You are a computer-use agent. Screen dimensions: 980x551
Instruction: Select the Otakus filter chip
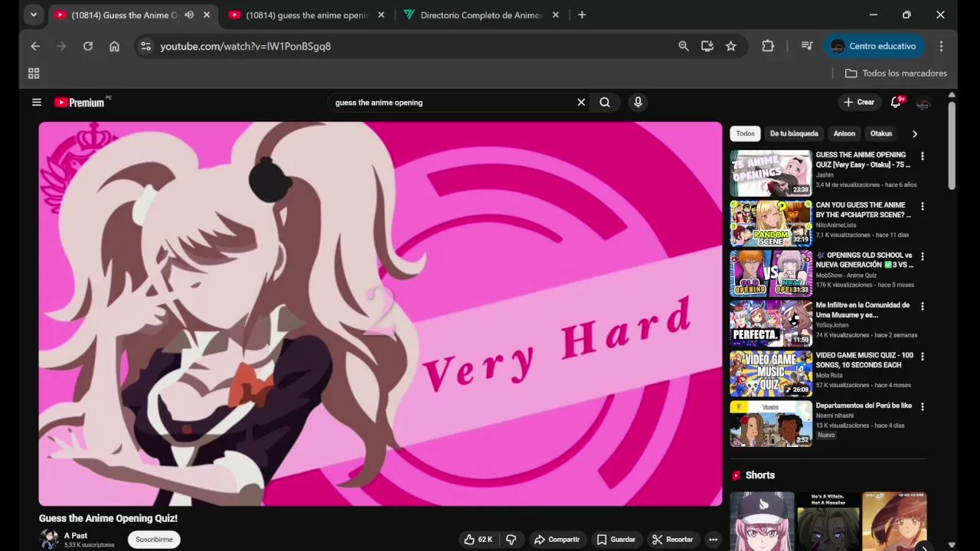881,133
